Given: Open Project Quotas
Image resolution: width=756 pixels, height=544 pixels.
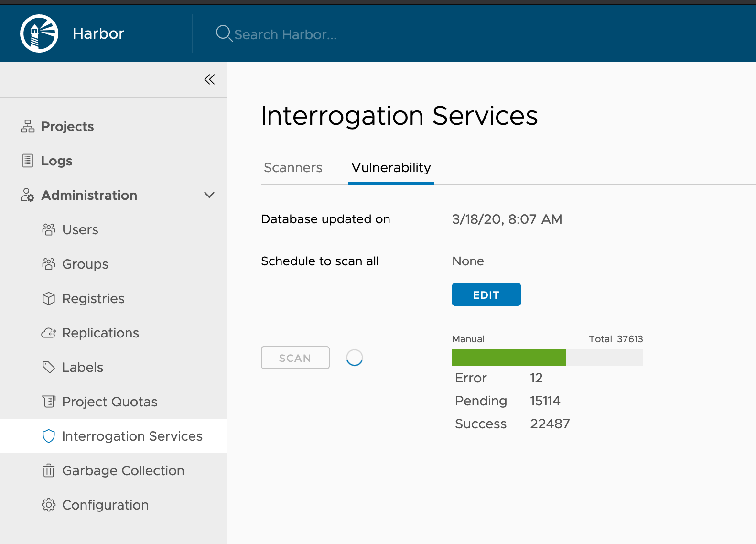Looking at the screenshot, I should click(x=110, y=402).
